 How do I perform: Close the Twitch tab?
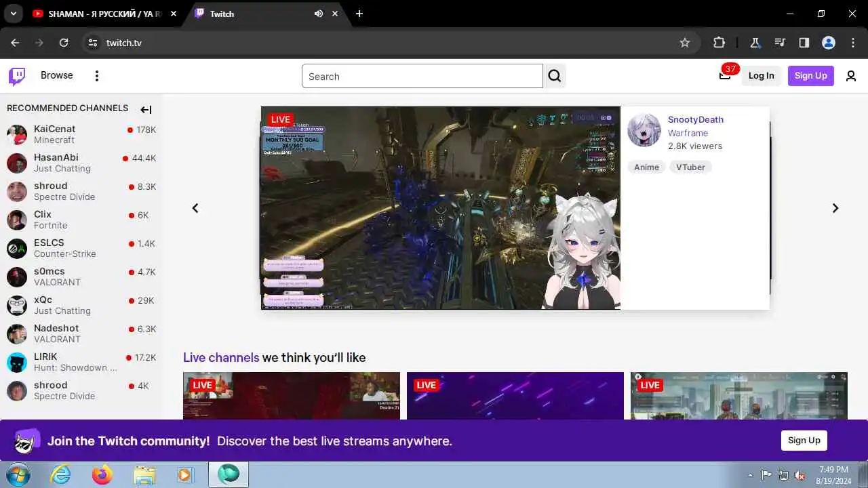click(335, 14)
